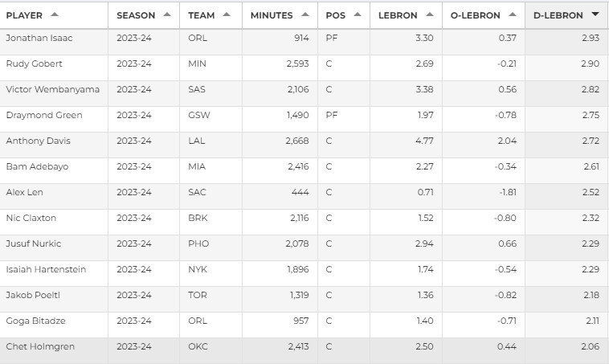Click Draymond Green's team cell GSW
This screenshot has height=364, width=609.
tap(198, 115)
